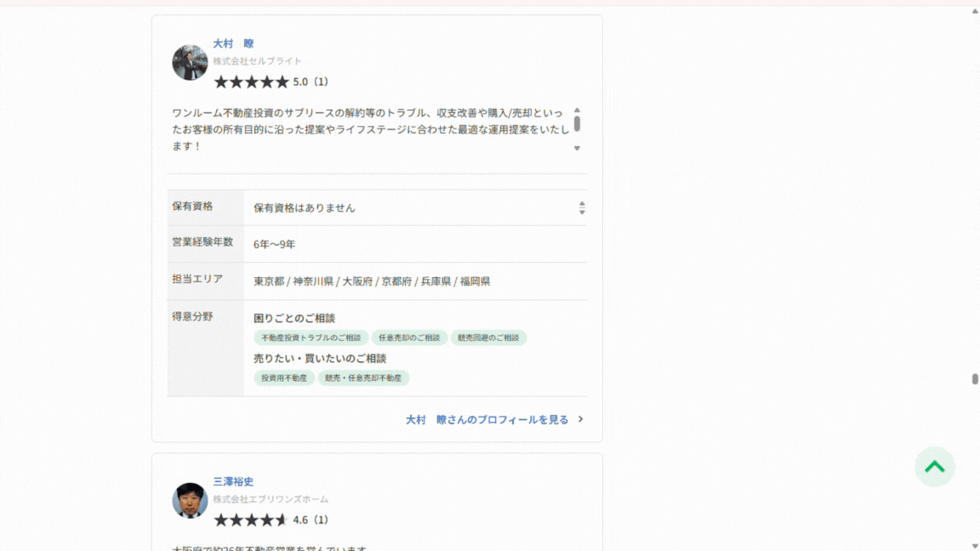Click the up arrow above the description scrollbar
The width and height of the screenshot is (980, 551).
click(577, 110)
